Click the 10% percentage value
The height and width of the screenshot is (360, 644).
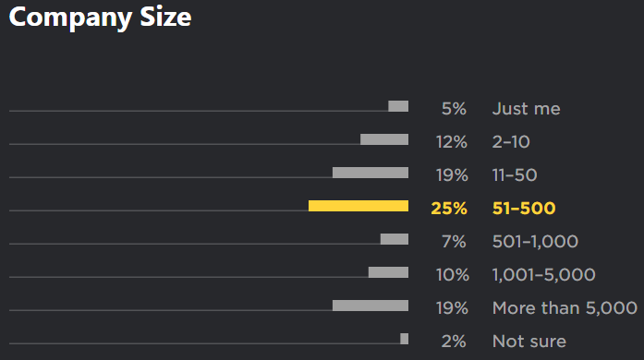click(x=452, y=275)
